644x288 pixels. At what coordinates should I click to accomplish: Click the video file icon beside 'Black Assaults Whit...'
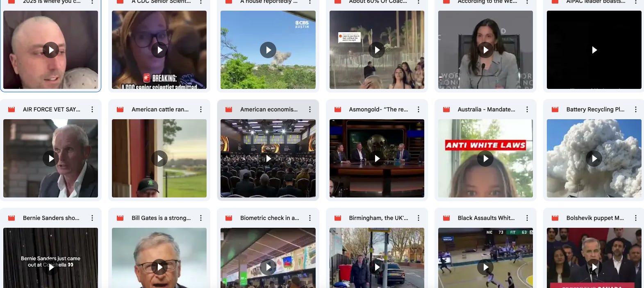pyautogui.click(x=446, y=218)
